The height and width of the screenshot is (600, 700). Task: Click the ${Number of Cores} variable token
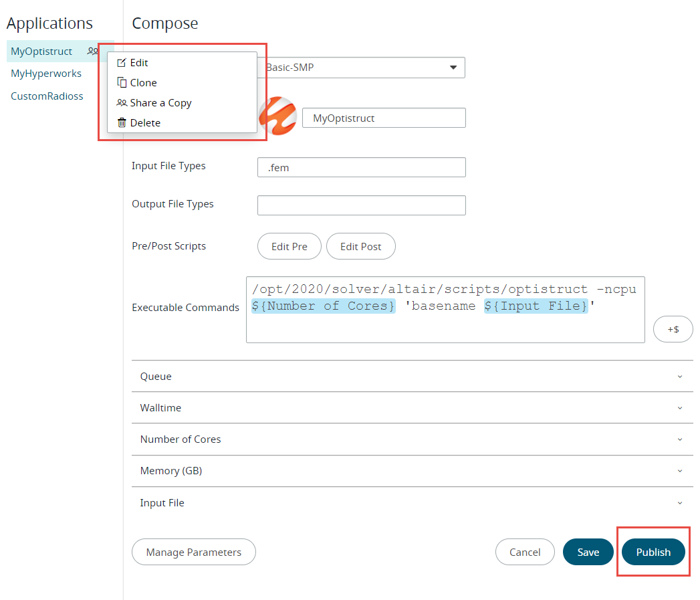pyautogui.click(x=324, y=306)
